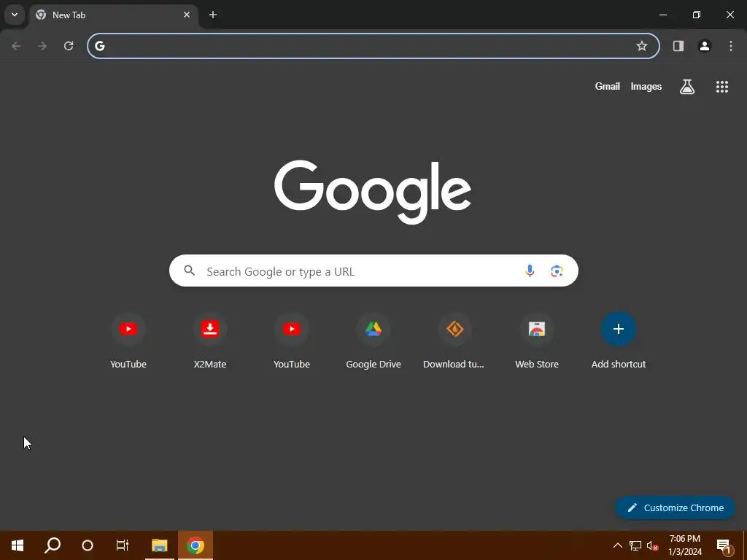Screen dimensions: 747x560
Task: Click the Customize Chrome button
Action: pos(675,507)
